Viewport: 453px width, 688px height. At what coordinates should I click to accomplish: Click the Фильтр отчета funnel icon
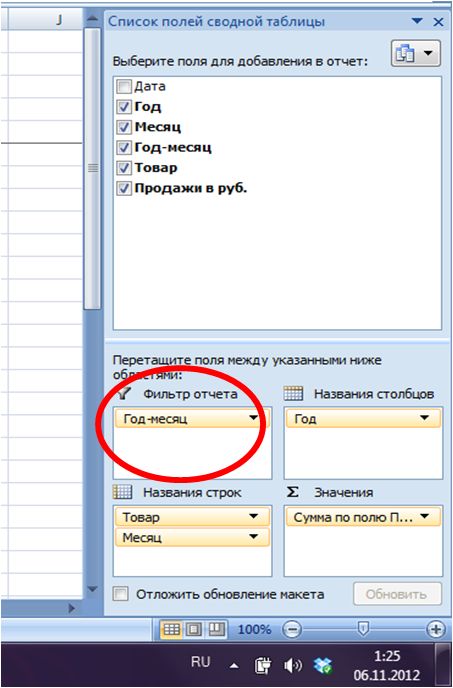pyautogui.click(x=124, y=393)
